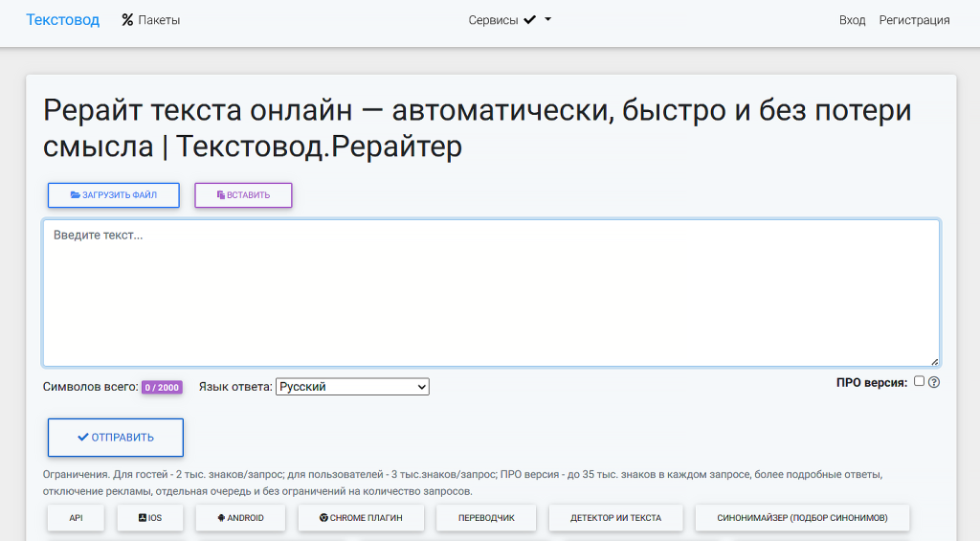Open the Вход login link
Viewport: 980px width, 541px height.
pos(852,20)
